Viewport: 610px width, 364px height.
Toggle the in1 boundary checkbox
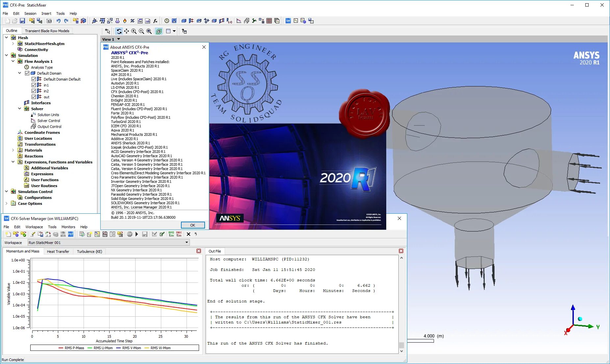point(34,85)
